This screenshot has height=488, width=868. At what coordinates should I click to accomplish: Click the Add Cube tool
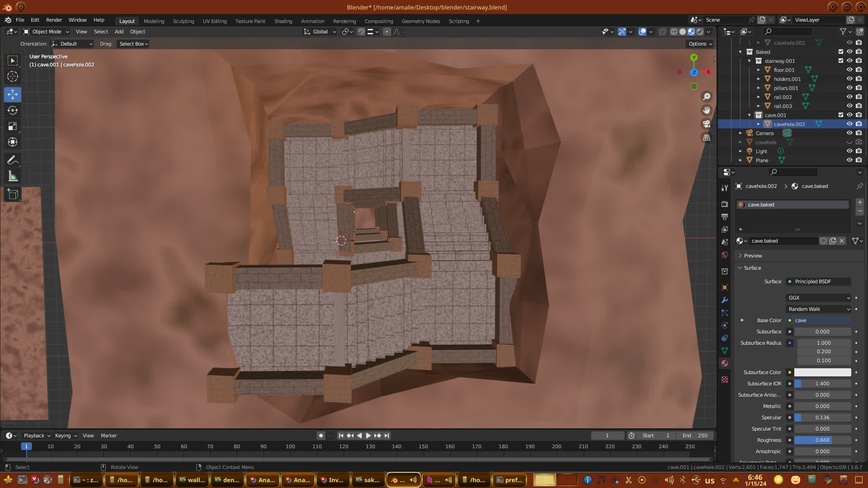point(13,195)
